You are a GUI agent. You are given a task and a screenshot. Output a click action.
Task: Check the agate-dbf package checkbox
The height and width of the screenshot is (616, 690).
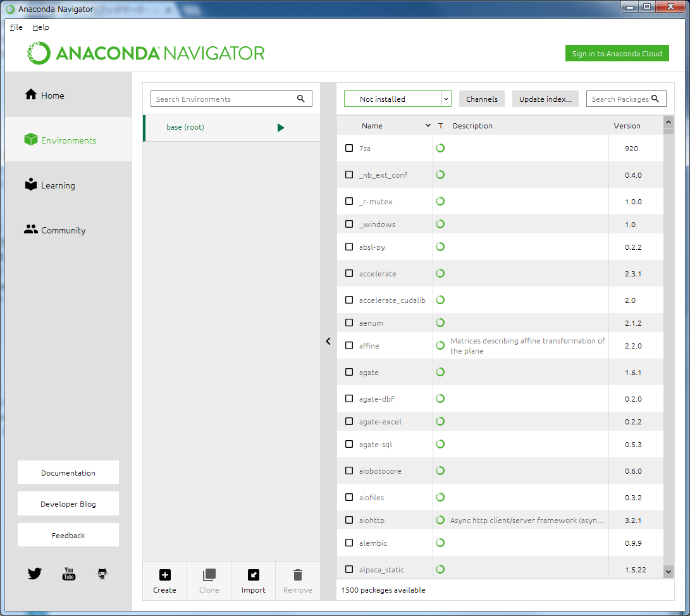(x=349, y=398)
